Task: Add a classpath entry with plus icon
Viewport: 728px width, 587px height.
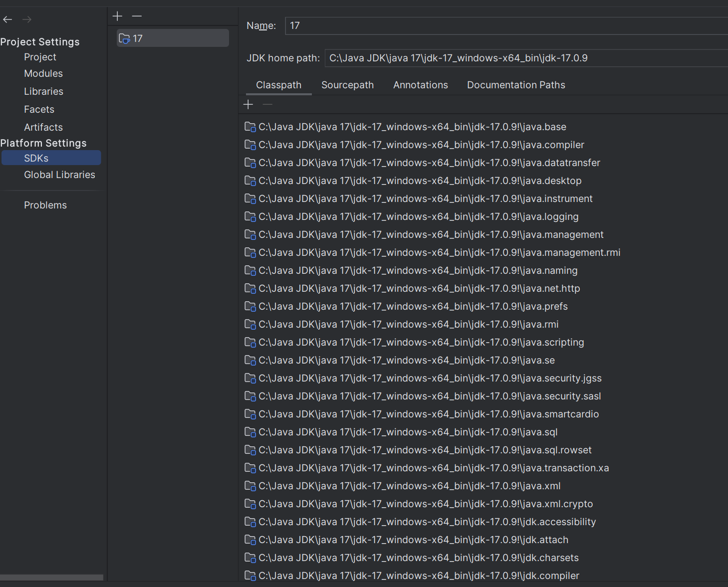Action: [x=248, y=104]
